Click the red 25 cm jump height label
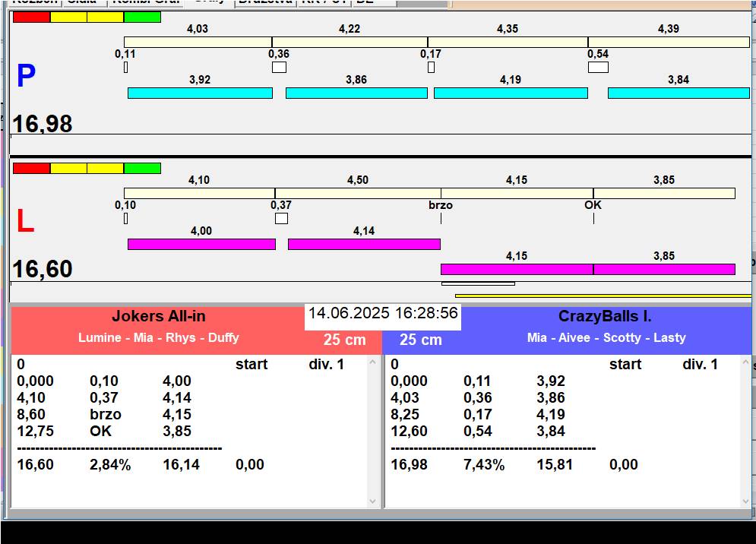Image resolution: width=756 pixels, height=544 pixels. click(x=344, y=340)
